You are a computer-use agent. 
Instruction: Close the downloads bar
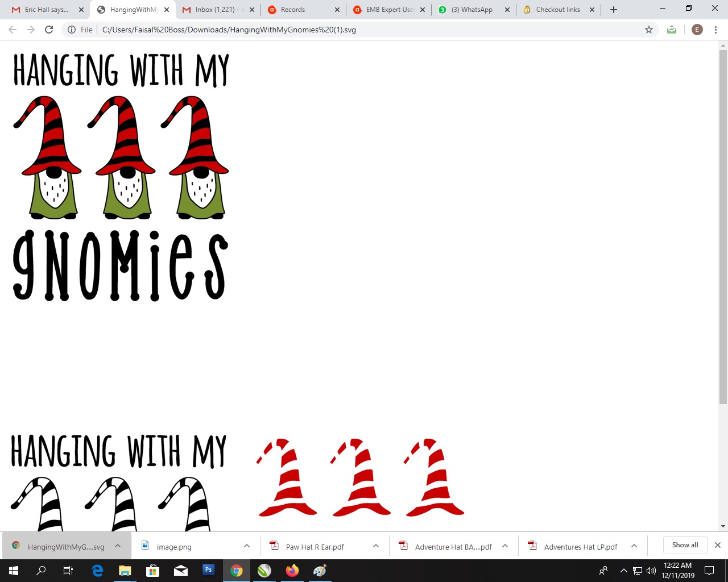click(718, 545)
